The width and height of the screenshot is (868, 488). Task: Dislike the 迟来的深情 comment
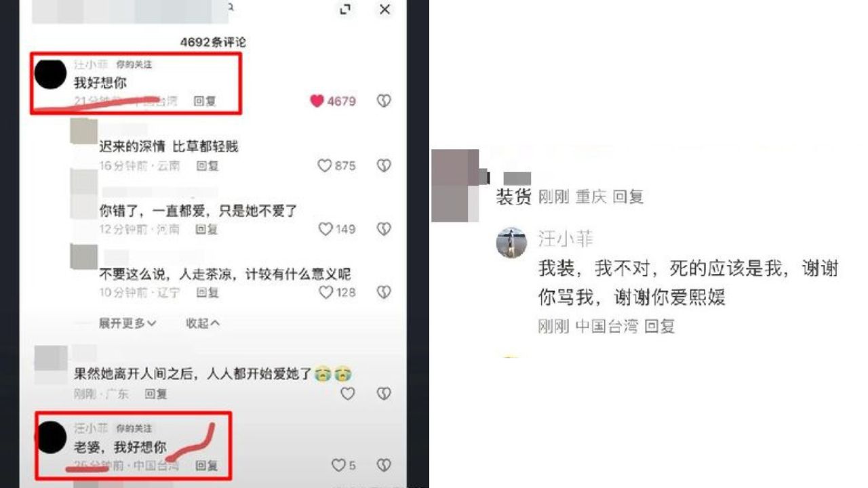(x=384, y=165)
